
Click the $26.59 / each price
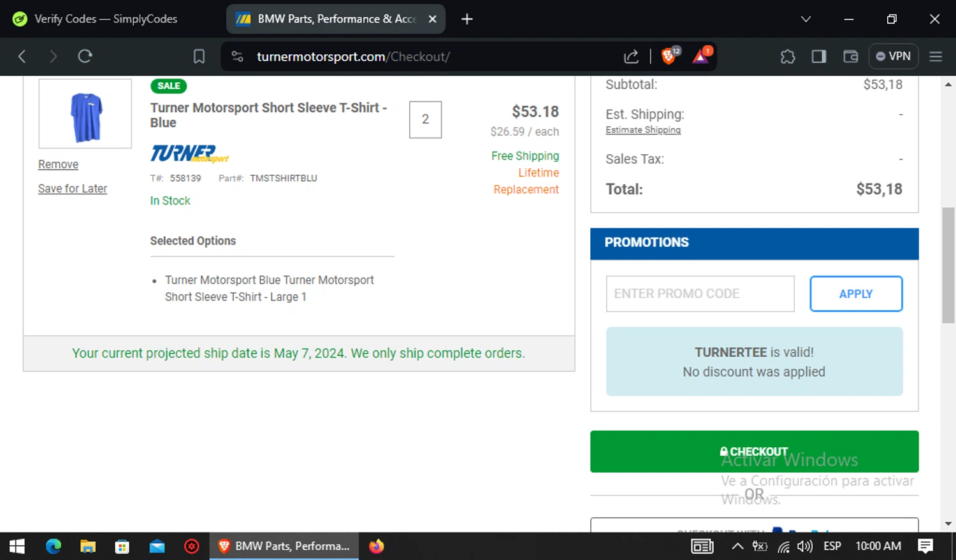(525, 132)
